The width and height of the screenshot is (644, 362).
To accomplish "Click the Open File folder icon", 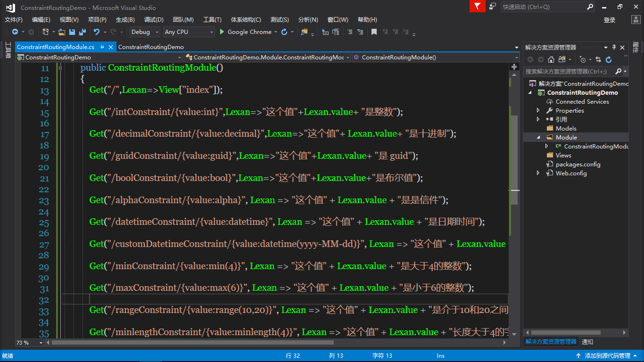I will pyautogui.click(x=62, y=32).
